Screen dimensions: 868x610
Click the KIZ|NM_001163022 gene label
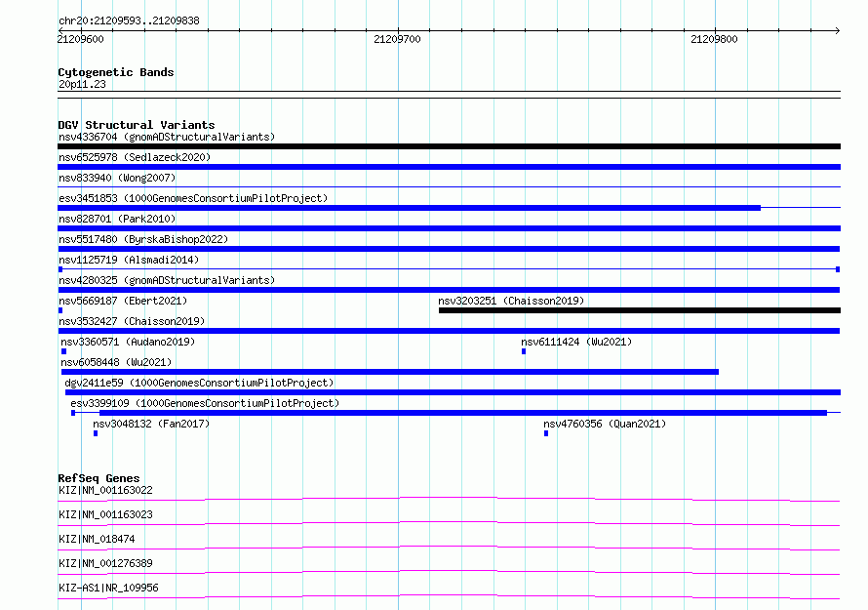(x=105, y=490)
